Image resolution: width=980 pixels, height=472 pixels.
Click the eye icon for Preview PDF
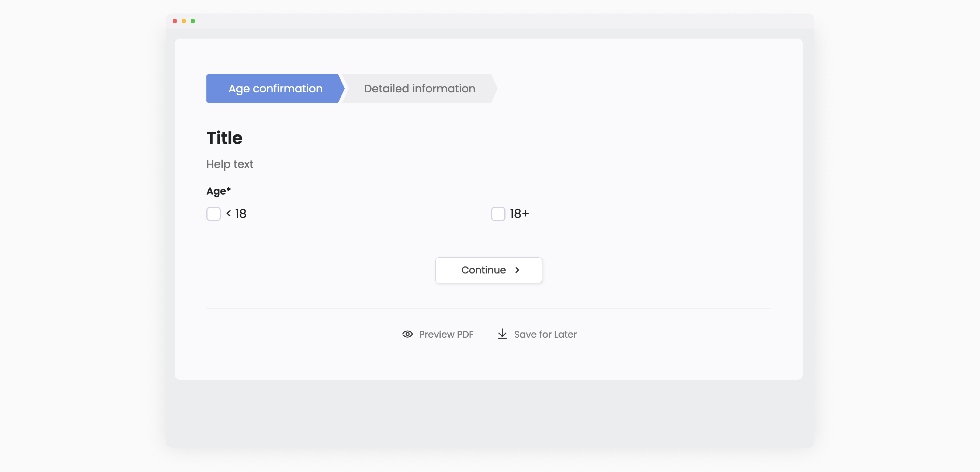407,334
